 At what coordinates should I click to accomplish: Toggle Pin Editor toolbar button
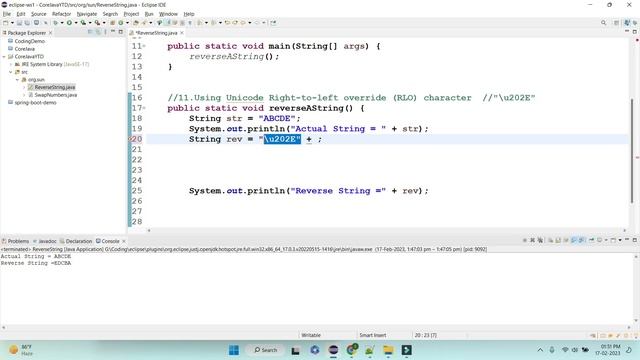tap(273, 23)
